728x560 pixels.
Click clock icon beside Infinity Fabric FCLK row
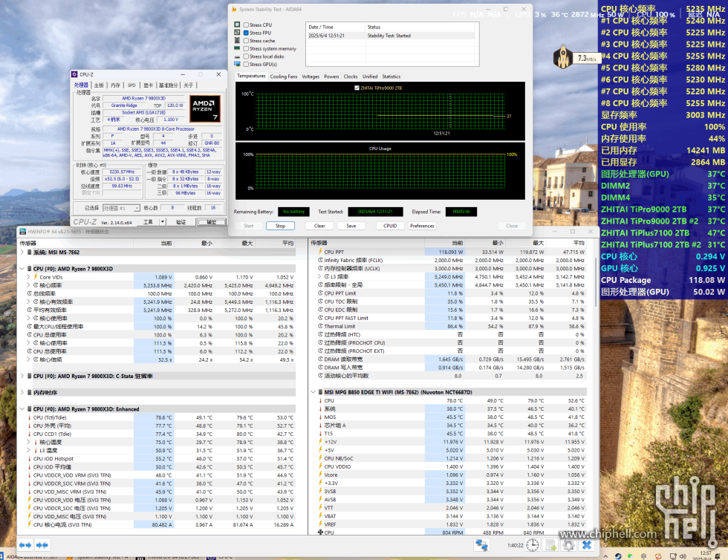(320, 260)
